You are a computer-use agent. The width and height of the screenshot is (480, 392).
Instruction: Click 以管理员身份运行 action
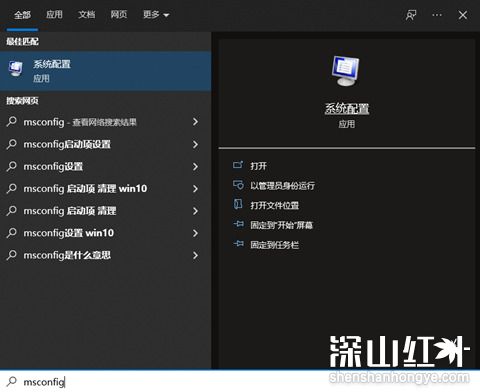pos(282,186)
